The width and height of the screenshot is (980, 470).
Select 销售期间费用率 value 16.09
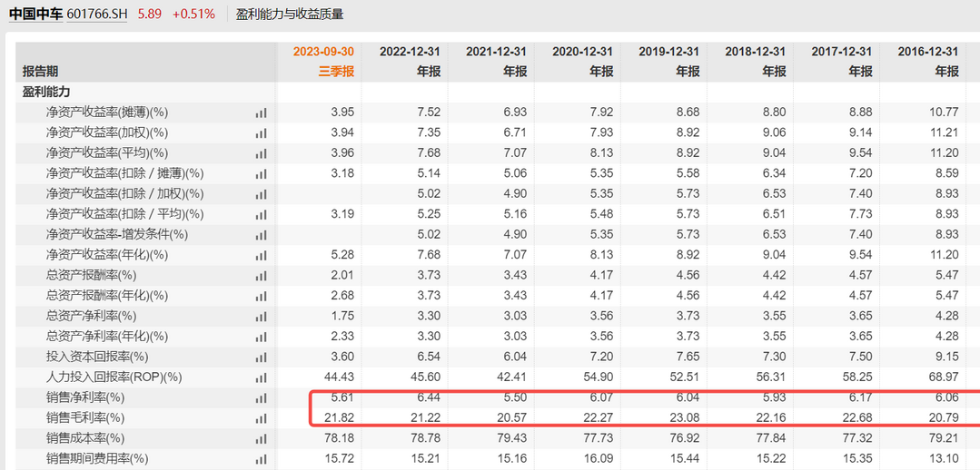coord(598,459)
